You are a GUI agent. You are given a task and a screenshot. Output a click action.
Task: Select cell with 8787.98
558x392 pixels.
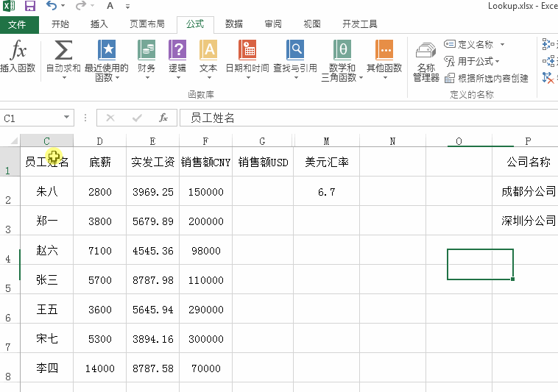pyautogui.click(x=152, y=280)
